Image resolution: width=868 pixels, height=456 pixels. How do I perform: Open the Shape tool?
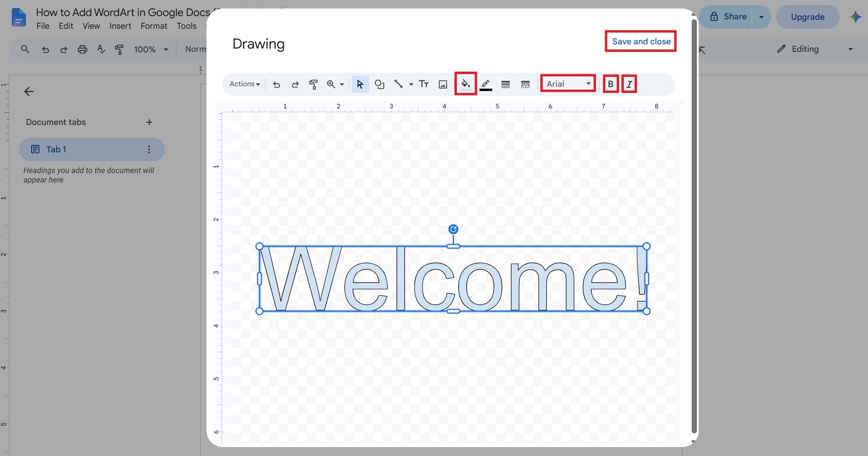click(380, 84)
